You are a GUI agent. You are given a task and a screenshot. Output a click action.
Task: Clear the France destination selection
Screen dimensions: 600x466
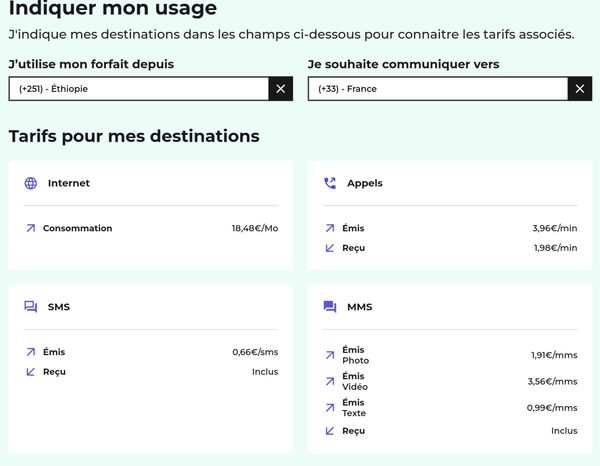pyautogui.click(x=580, y=89)
